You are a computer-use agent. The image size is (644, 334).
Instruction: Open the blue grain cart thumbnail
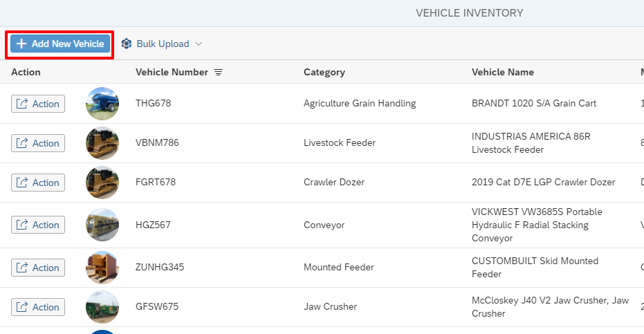click(102, 104)
